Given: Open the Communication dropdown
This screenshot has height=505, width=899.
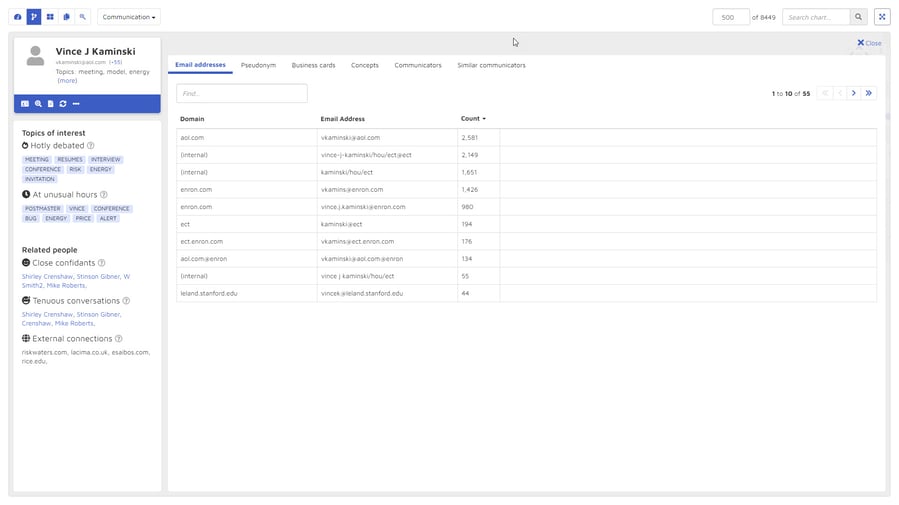Looking at the screenshot, I should 129,17.
